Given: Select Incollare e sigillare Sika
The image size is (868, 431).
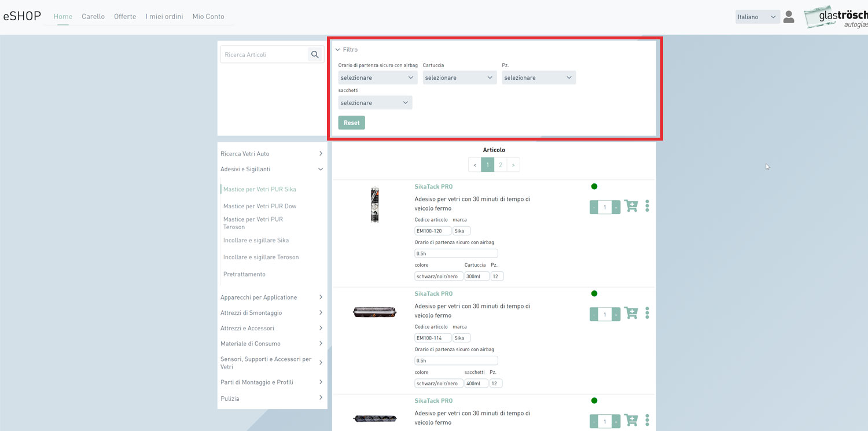Looking at the screenshot, I should [256, 240].
